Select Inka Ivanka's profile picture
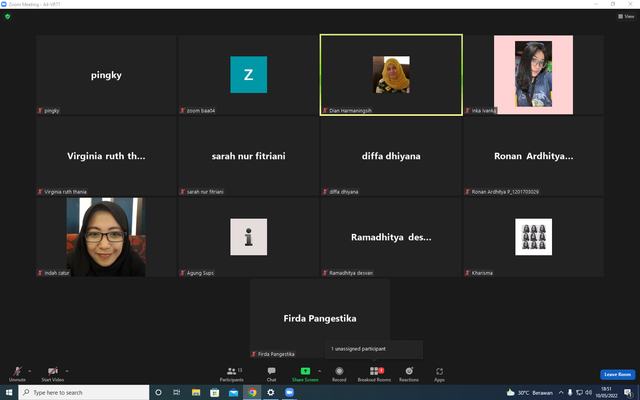Screen dimensions: 640x400 tap(533, 74)
